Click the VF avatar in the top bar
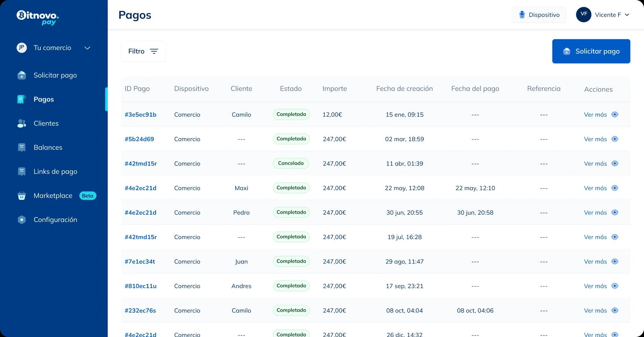644x337 pixels. click(583, 15)
